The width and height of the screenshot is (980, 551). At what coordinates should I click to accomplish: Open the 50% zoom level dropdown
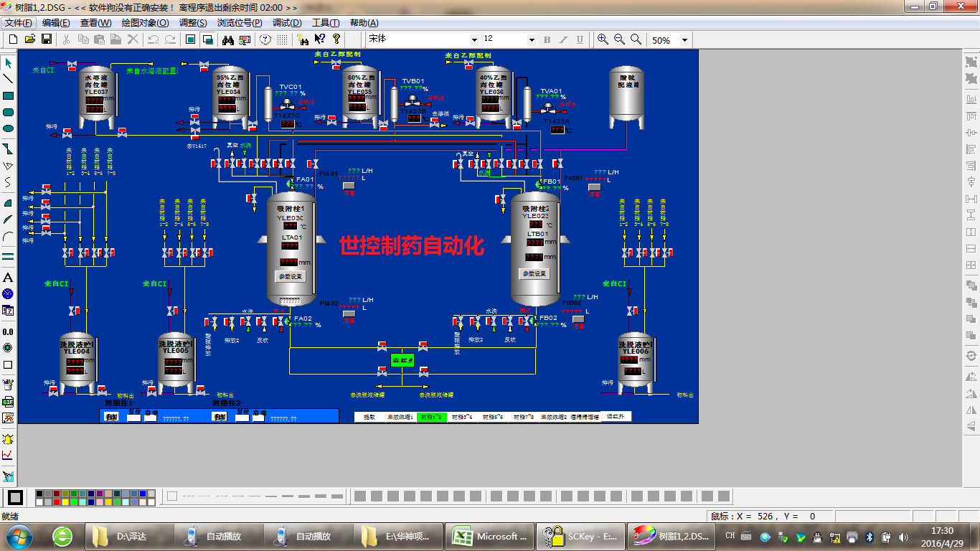pyautogui.click(x=684, y=40)
